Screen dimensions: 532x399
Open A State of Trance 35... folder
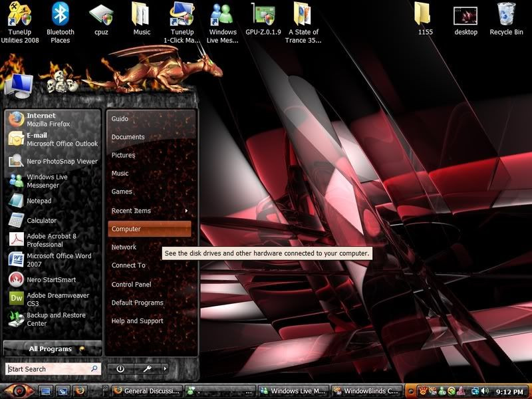pos(303,23)
